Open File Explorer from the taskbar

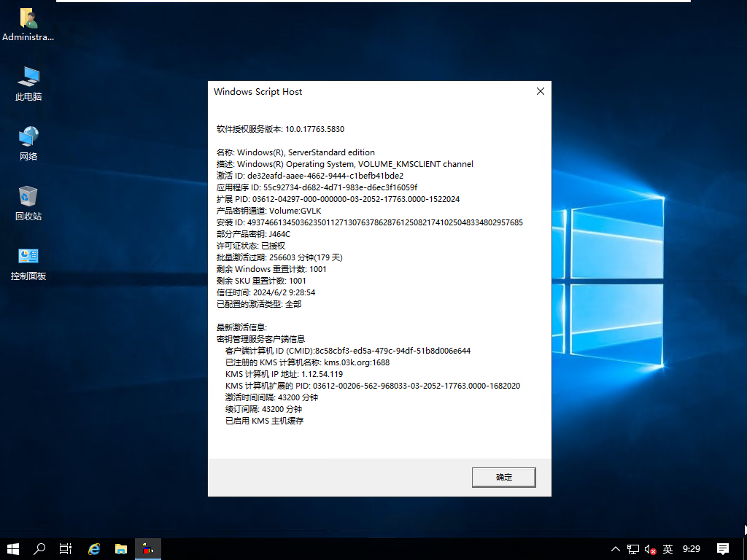coord(120,549)
